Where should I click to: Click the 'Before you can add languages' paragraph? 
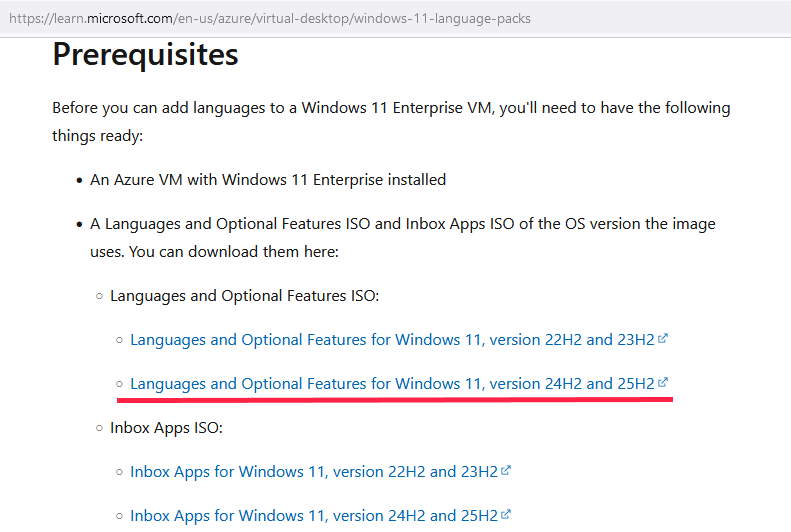391,122
